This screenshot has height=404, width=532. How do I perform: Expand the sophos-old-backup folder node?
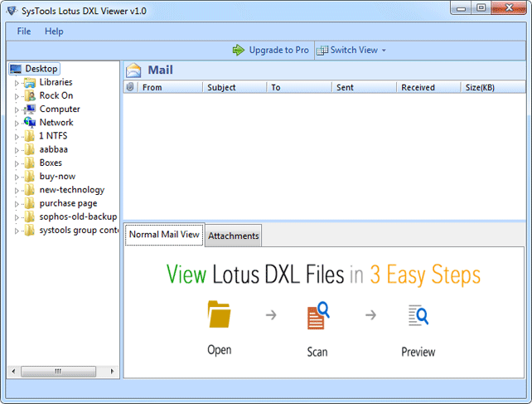[17, 217]
